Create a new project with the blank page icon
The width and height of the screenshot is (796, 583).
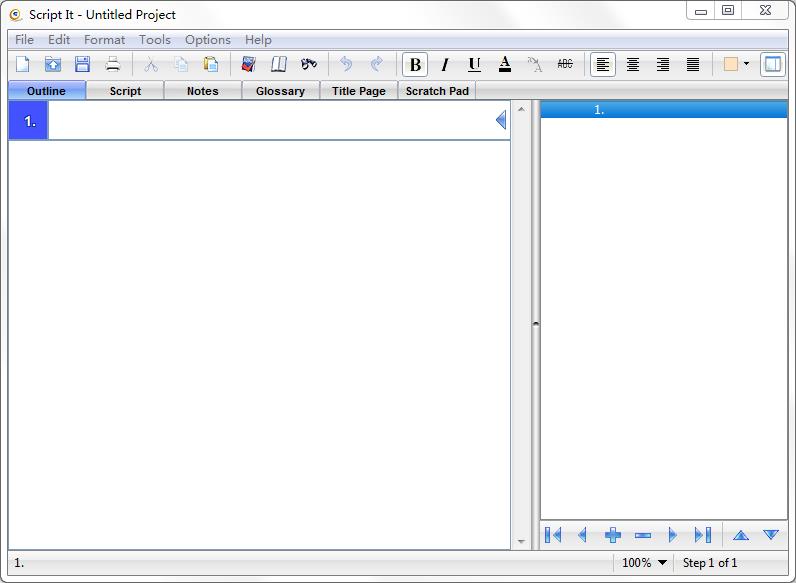pyautogui.click(x=23, y=64)
